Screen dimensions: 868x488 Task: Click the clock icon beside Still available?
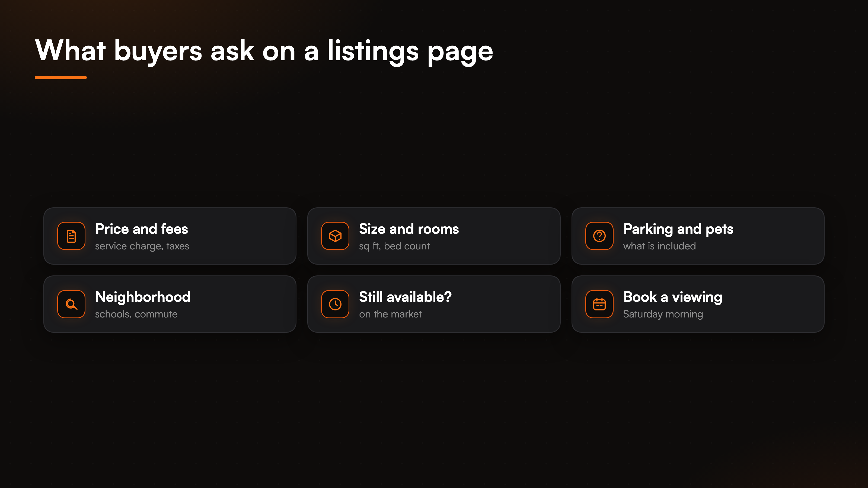335,304
